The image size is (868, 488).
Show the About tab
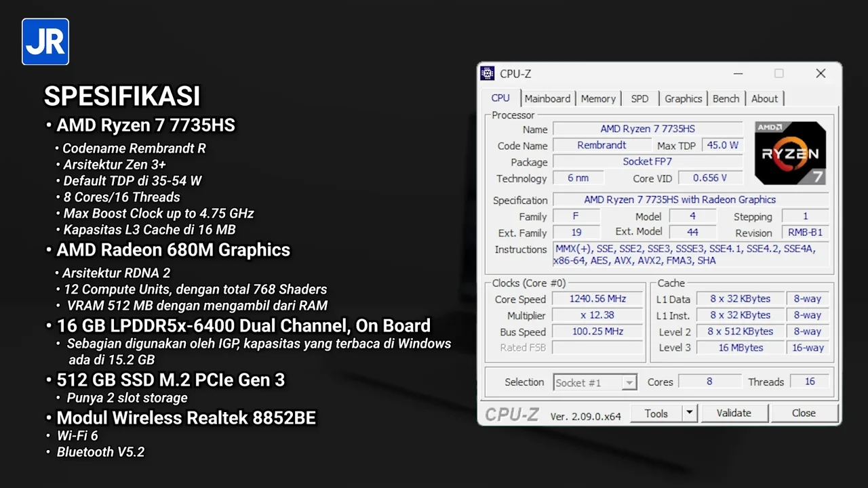pyautogui.click(x=764, y=99)
